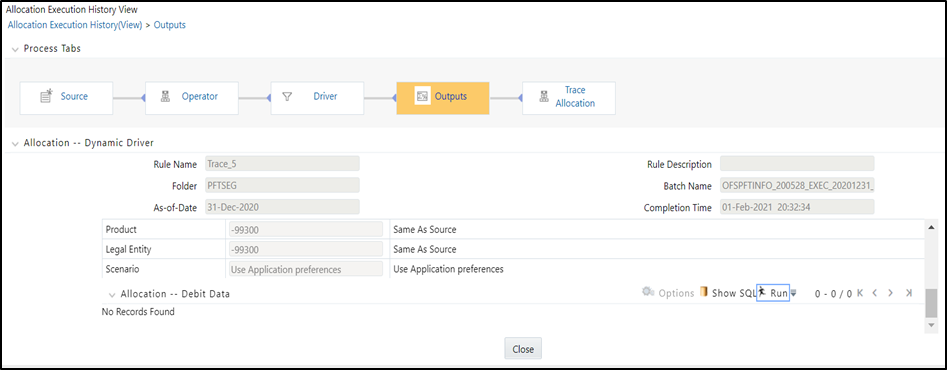Image resolution: width=947 pixels, height=370 pixels.
Task: Click the vertical scrollbar thumb
Action: (x=931, y=304)
